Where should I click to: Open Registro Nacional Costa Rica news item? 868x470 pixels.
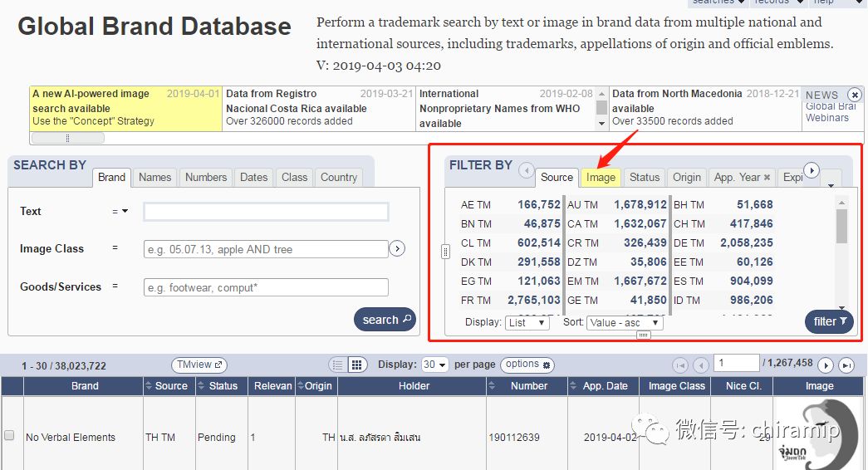[x=319, y=108]
